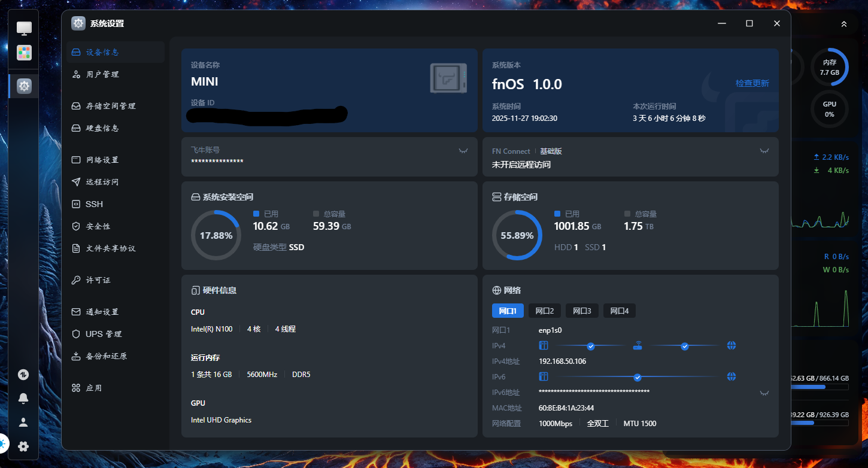Open the user profile icon in dock
This screenshot has height=468, width=868.
click(23, 423)
